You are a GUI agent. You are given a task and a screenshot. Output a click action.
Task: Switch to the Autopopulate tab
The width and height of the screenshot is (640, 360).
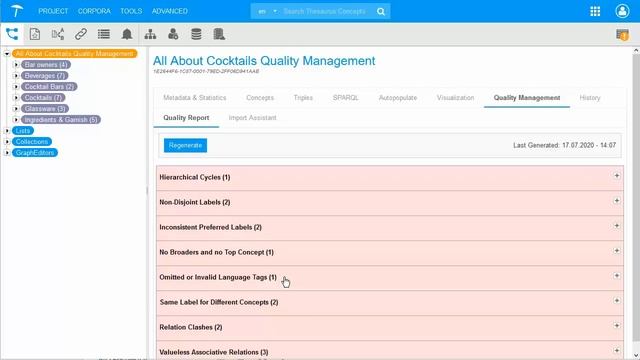398,98
